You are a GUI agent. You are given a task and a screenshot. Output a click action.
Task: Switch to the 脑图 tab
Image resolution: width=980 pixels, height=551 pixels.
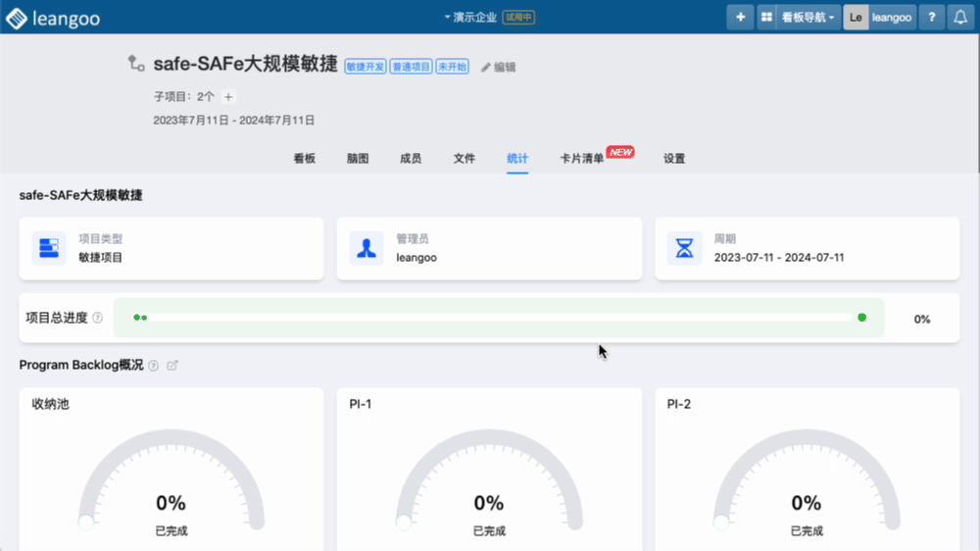click(x=358, y=158)
